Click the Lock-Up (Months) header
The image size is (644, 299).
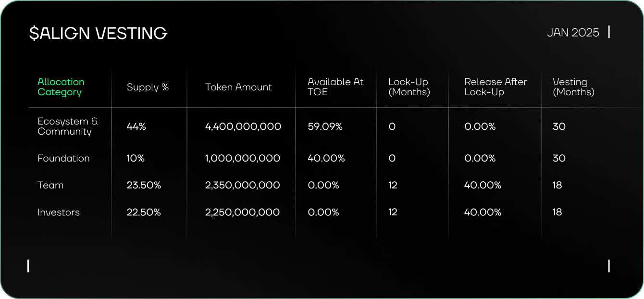409,87
